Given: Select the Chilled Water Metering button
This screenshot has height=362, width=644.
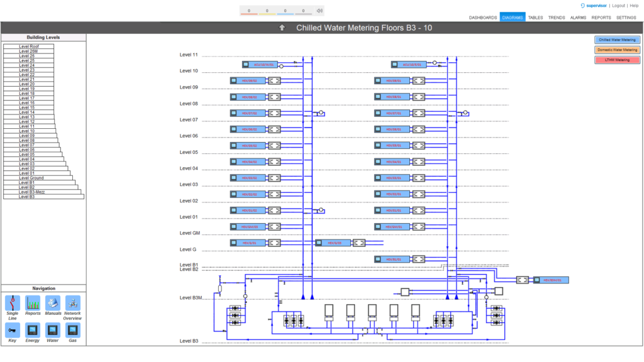Looking at the screenshot, I should (617, 40).
